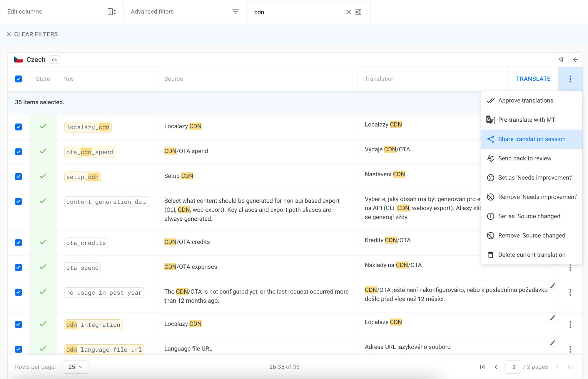
Task: Open search options sliders icon
Action: click(358, 12)
